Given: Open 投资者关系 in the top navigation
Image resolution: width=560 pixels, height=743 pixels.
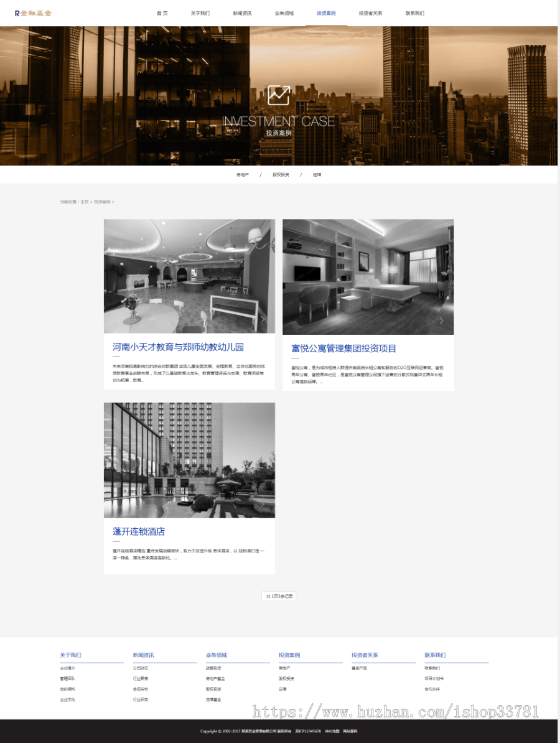Looking at the screenshot, I should [x=370, y=13].
